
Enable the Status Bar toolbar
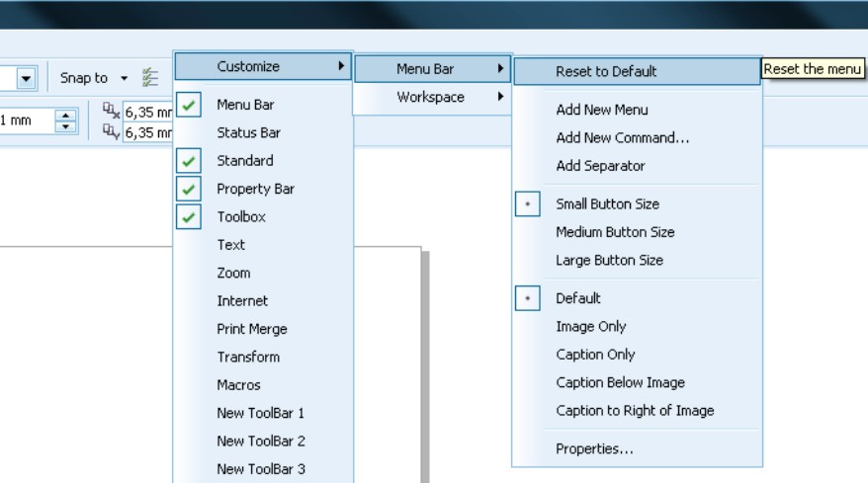264,132
